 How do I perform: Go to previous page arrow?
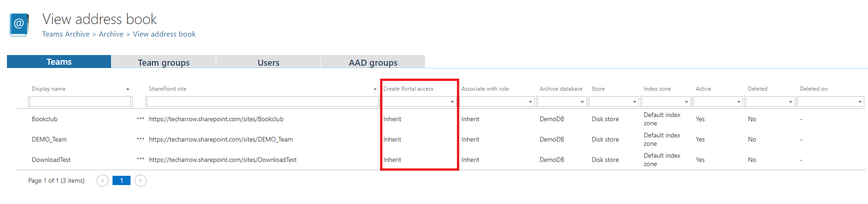(102, 180)
